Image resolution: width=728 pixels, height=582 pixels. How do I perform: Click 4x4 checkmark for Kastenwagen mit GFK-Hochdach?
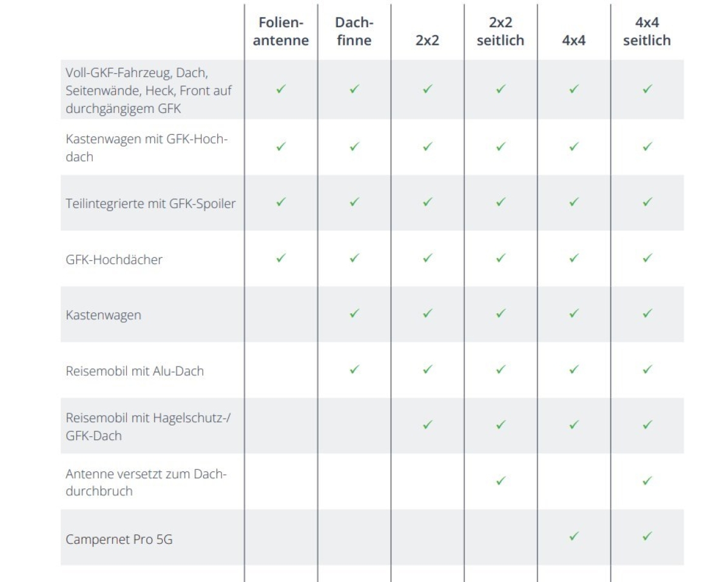pyautogui.click(x=574, y=146)
